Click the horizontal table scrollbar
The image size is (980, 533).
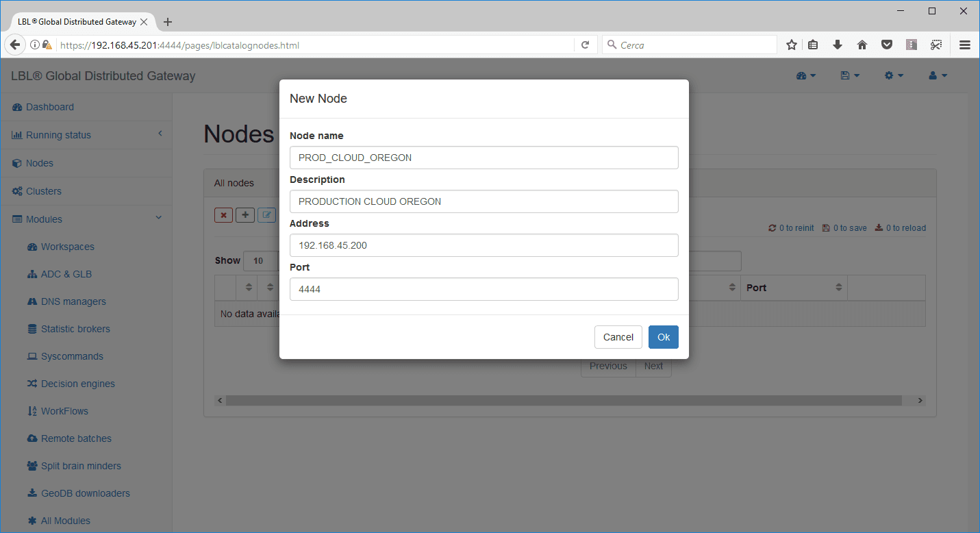tap(564, 400)
